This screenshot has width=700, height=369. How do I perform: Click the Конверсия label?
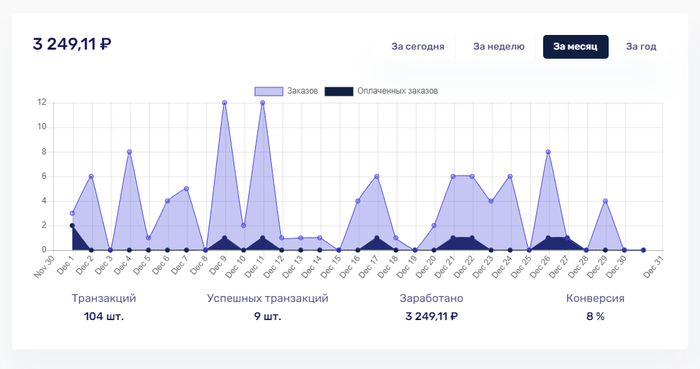click(x=595, y=298)
